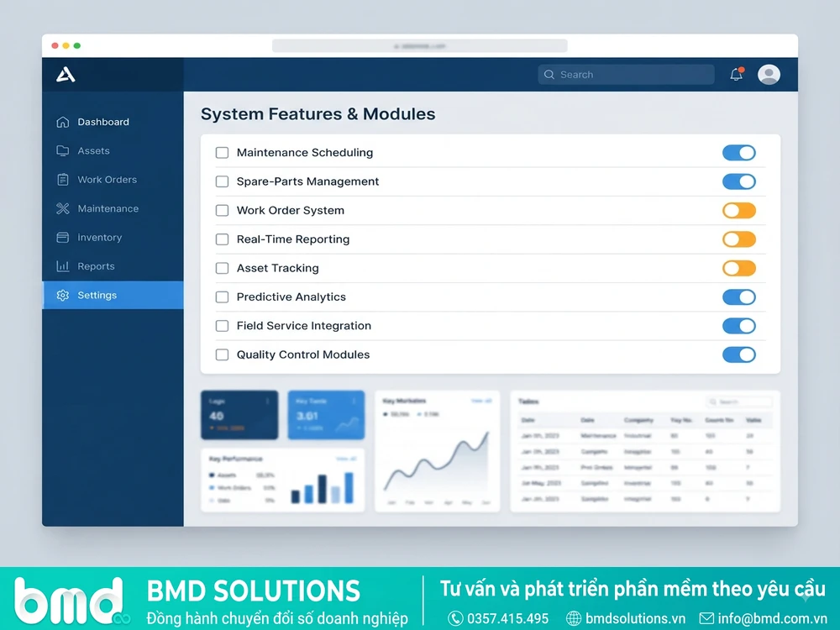
Task: Check the Field Service Integration checkbox
Action: tap(222, 326)
